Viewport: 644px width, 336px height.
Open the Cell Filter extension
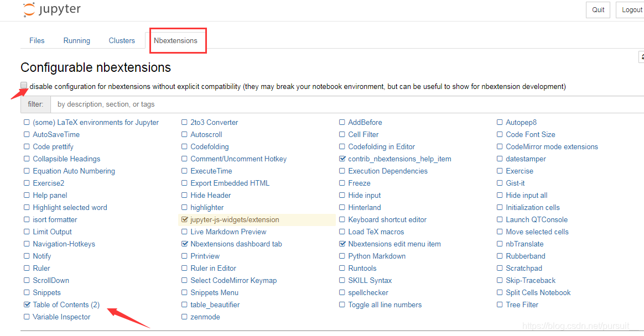pyautogui.click(x=363, y=134)
